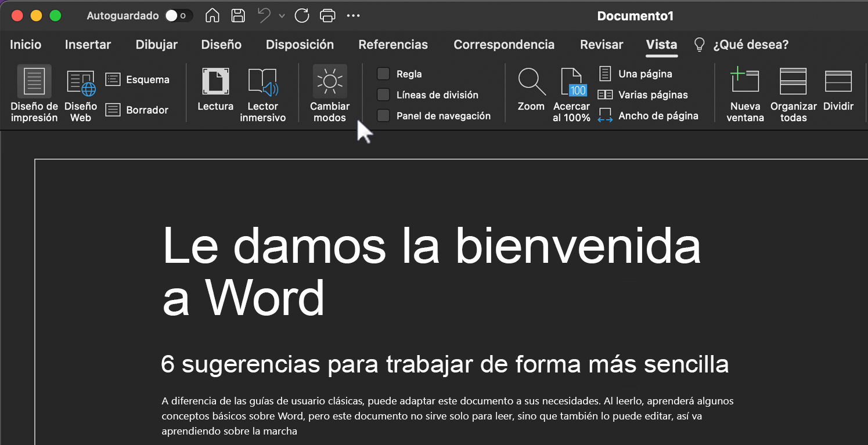The height and width of the screenshot is (445, 868).
Task: Click Acercar al 100% icon
Action: click(x=572, y=95)
